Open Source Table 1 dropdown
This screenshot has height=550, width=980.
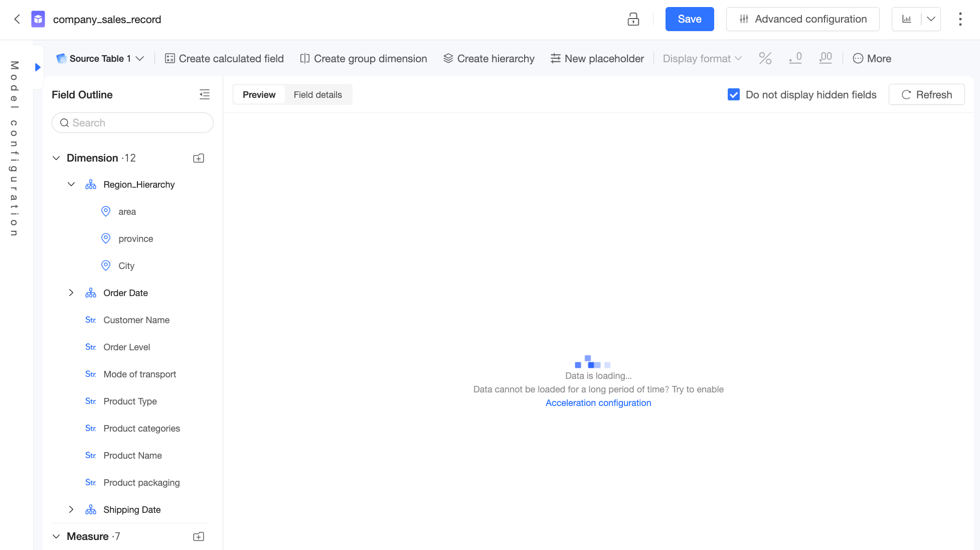pos(100,59)
